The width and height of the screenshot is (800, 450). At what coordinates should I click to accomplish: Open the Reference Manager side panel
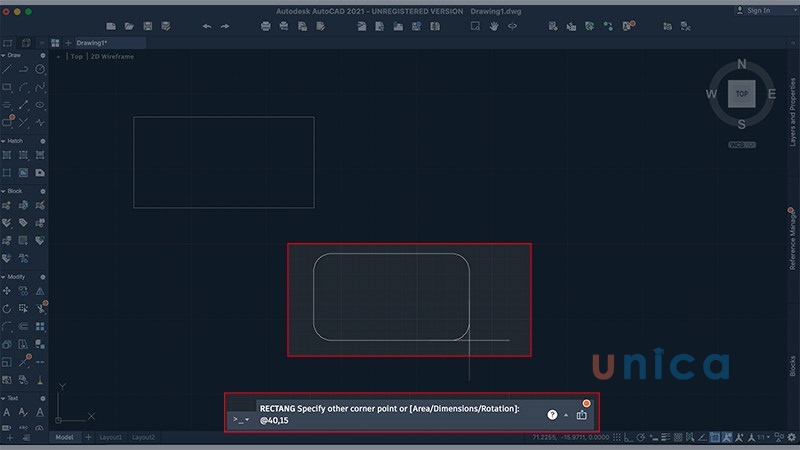tap(792, 240)
